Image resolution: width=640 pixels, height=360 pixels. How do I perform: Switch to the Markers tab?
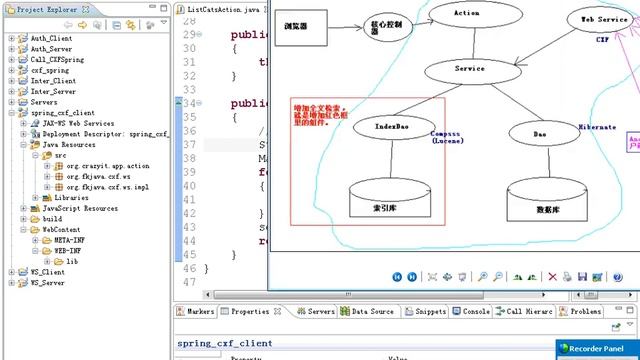(x=196, y=311)
